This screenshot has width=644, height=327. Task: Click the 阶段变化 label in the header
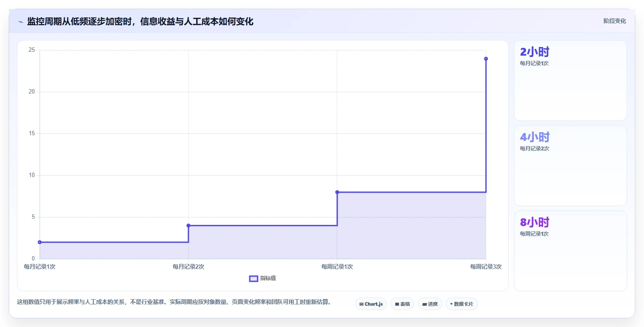click(614, 21)
